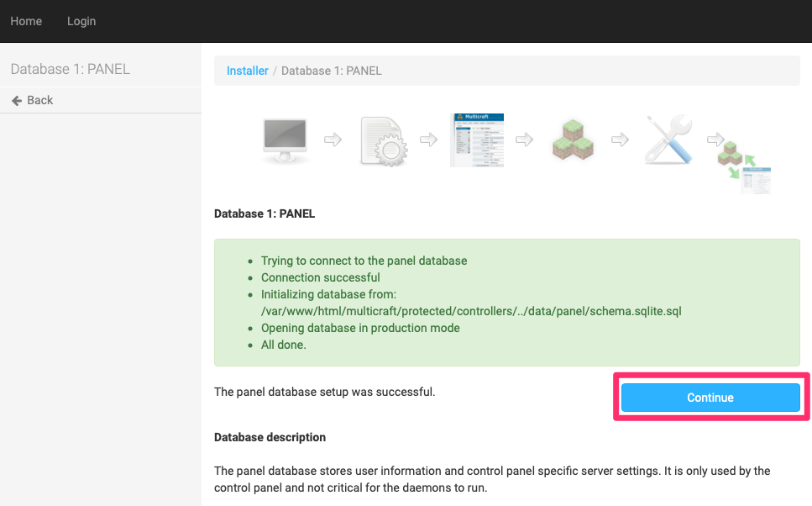Open the Login page from the top bar
The image size is (812, 506).
click(81, 21)
